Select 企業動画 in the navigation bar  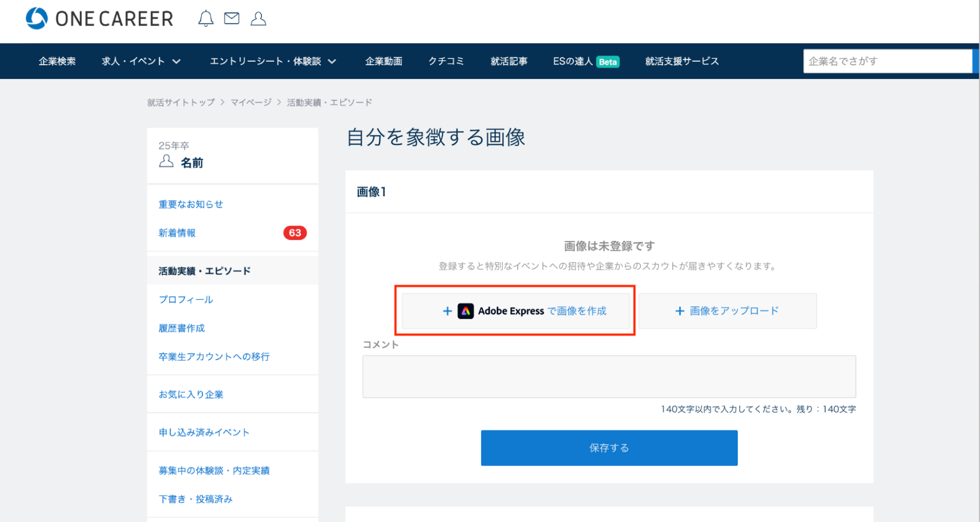(x=383, y=61)
